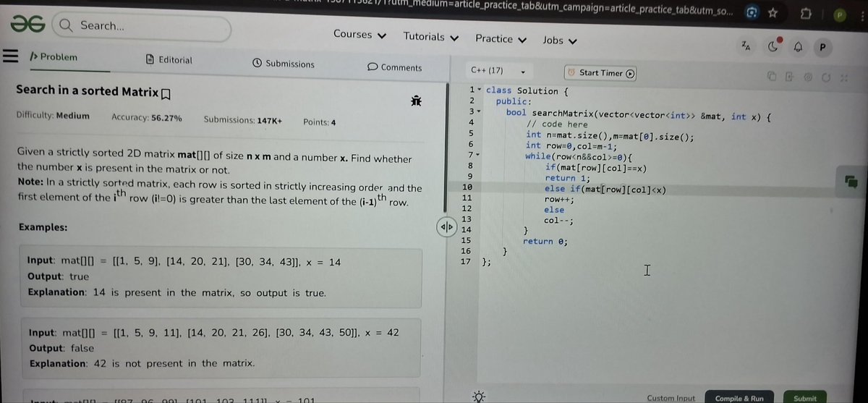Click the 'Points: 4' text
The width and height of the screenshot is (868, 403).
[319, 122]
